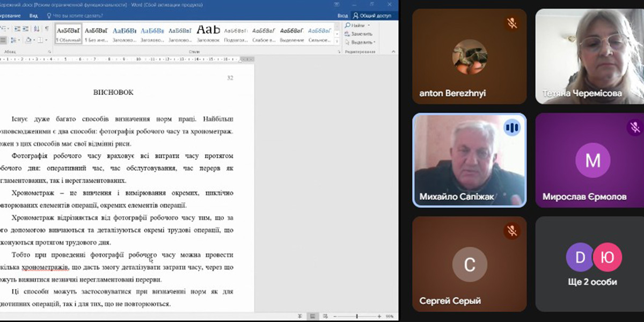Click anton Berezhnyi's profile avatar
Viewport: 644px width, 322px height.
[470, 56]
